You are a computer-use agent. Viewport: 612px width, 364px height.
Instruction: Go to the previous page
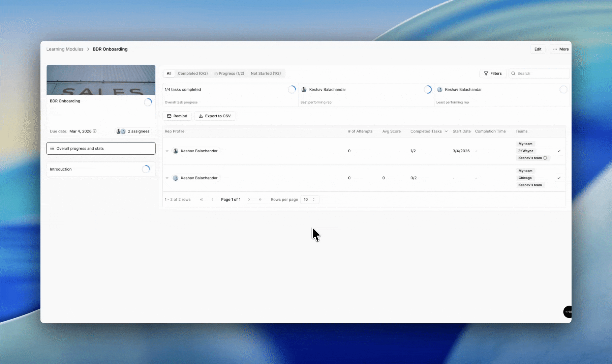[x=212, y=200]
